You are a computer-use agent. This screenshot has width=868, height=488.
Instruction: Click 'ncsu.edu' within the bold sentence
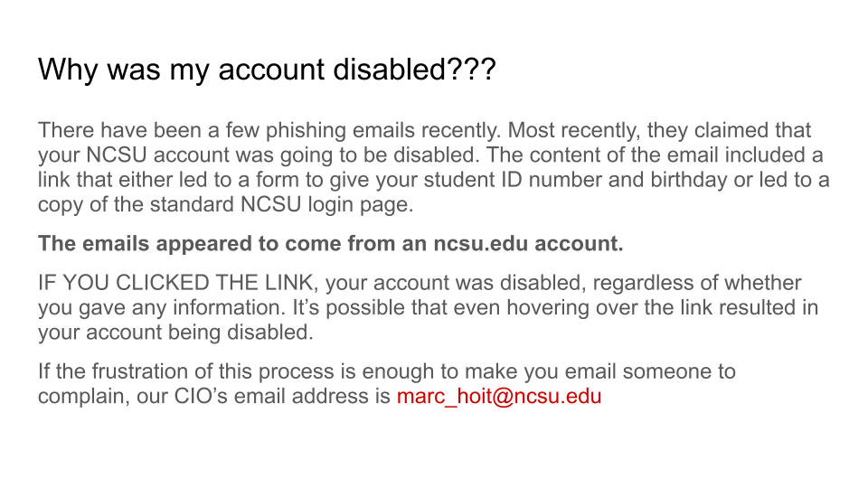tap(480, 243)
